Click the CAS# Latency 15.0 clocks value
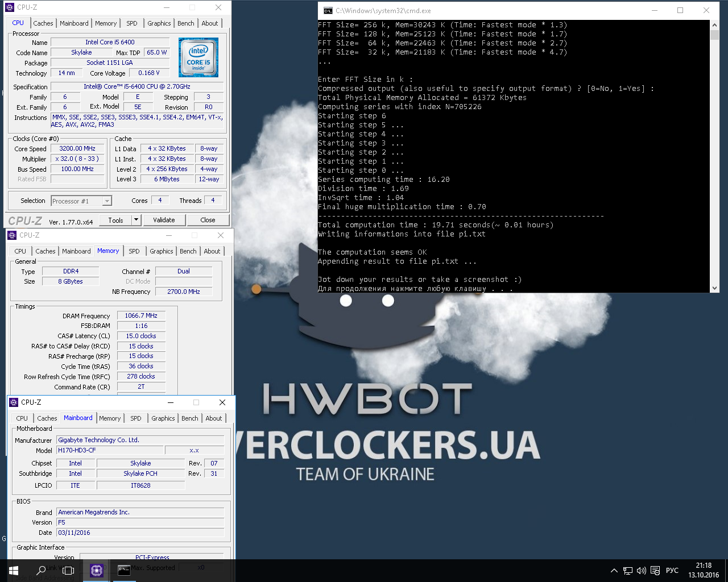This screenshot has width=728, height=582. (141, 336)
